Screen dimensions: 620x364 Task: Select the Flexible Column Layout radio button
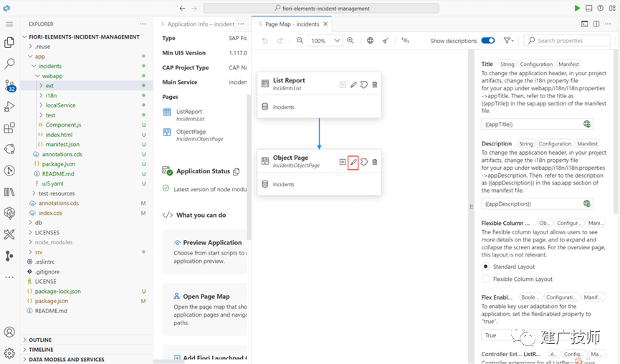tap(485, 279)
